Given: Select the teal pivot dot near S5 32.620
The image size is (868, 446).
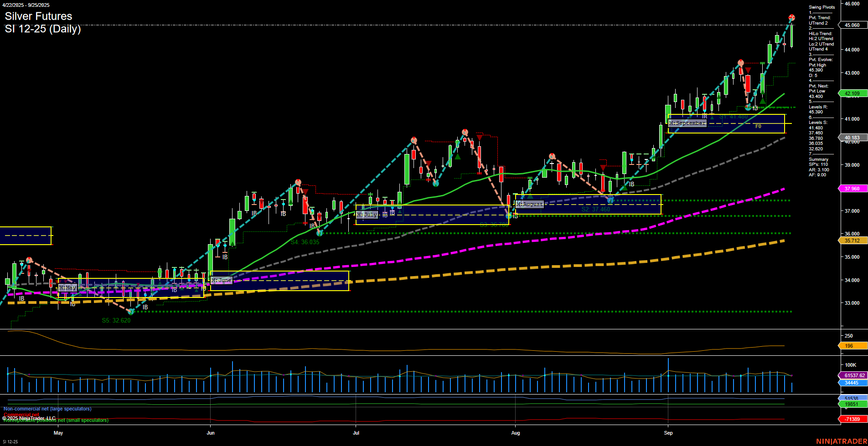Looking at the screenshot, I should click(131, 312).
